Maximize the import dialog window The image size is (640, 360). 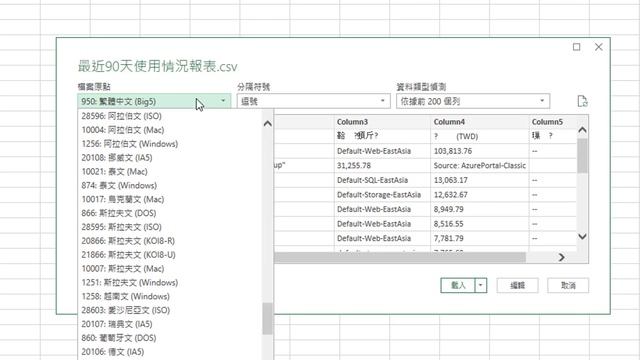576,47
